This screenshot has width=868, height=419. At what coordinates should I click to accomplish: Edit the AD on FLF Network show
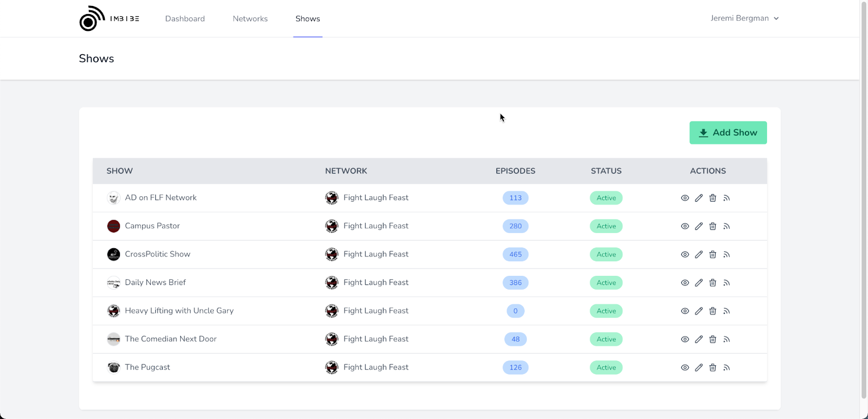pyautogui.click(x=699, y=198)
